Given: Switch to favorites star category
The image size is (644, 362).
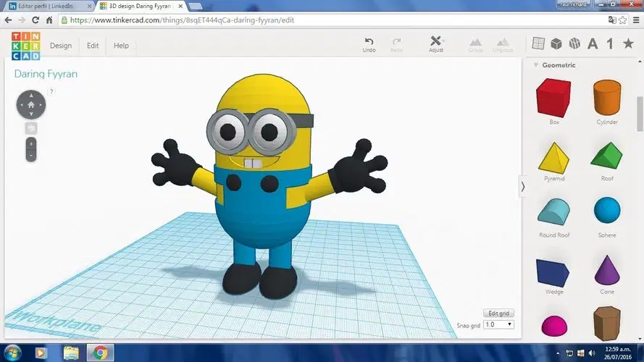Looking at the screenshot, I should (628, 43).
